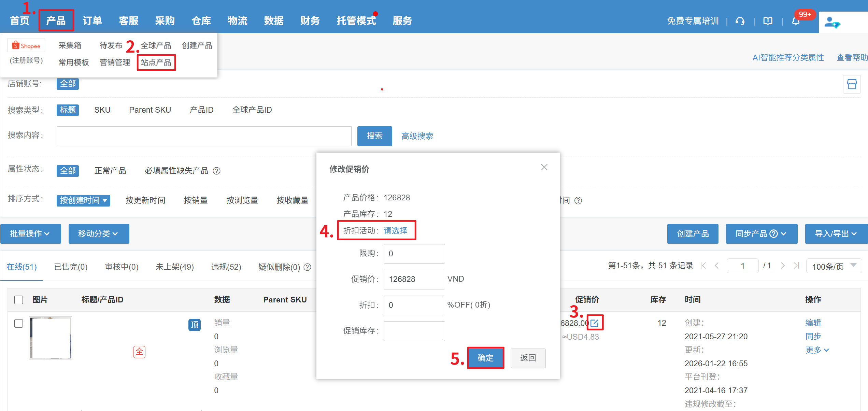Open the 100条/页 page size dropdown
Image resolution: width=868 pixels, height=411 pixels.
click(834, 266)
